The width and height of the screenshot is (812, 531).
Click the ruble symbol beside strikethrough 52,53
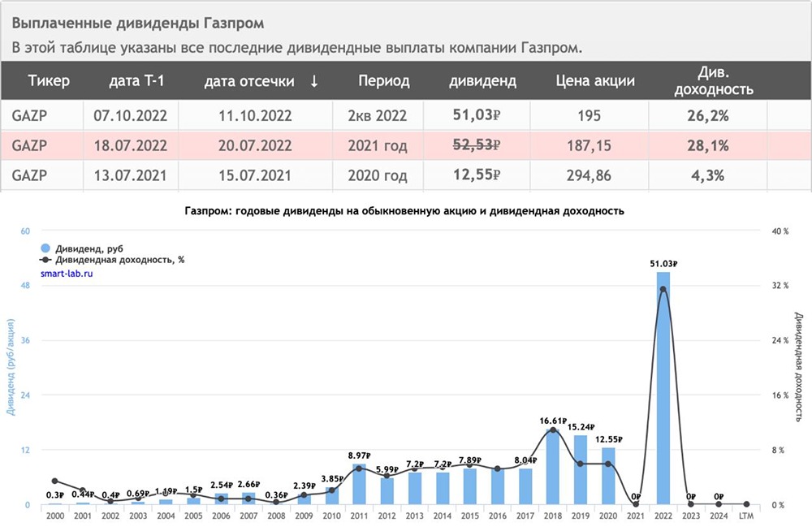[497, 145]
